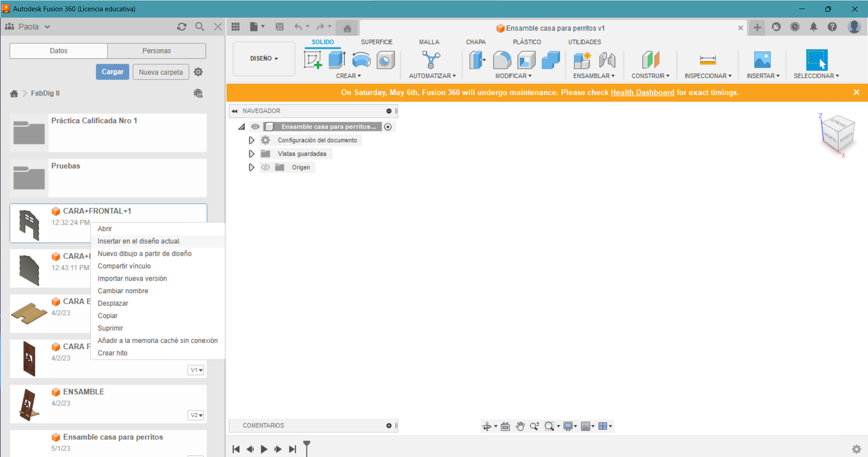Click Create Sketch tool icon
The height and width of the screenshot is (457, 868).
[x=312, y=60]
